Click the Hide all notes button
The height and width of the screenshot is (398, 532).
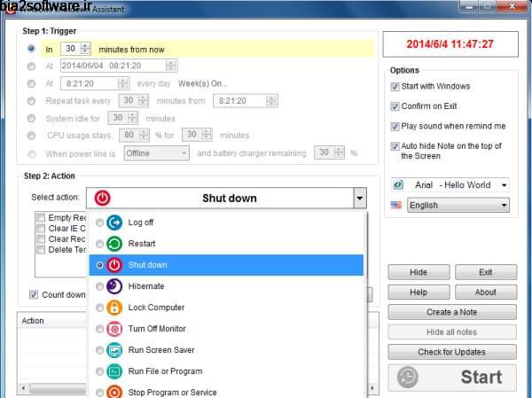coord(452,332)
